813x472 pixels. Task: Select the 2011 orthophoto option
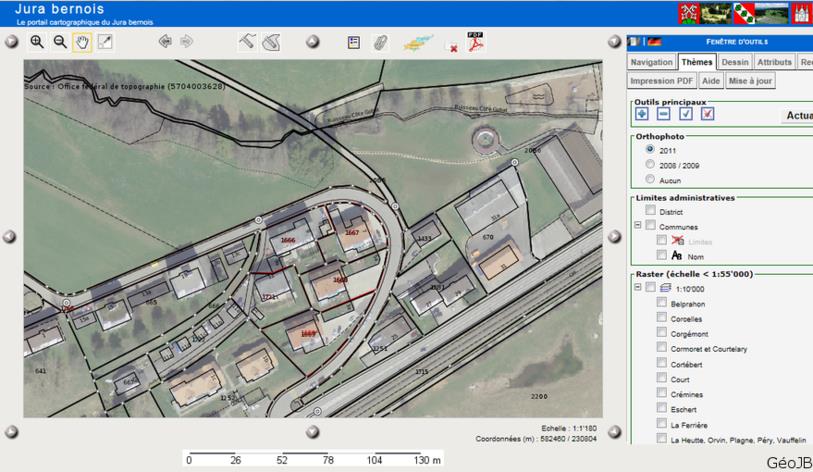650,149
